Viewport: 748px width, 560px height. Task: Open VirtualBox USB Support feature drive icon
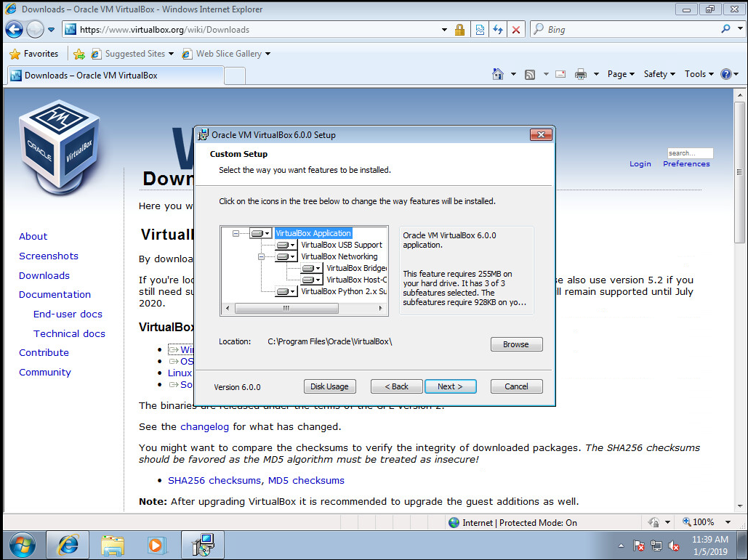click(283, 245)
